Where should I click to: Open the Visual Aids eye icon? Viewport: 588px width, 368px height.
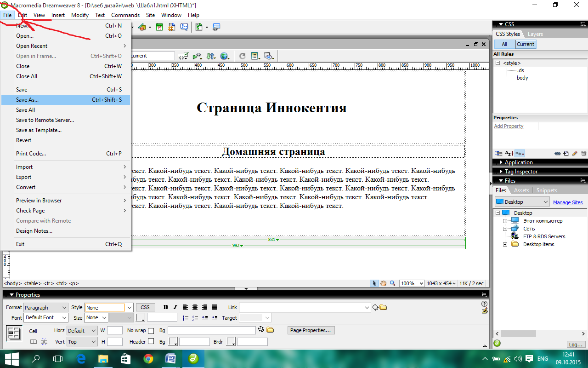click(269, 56)
